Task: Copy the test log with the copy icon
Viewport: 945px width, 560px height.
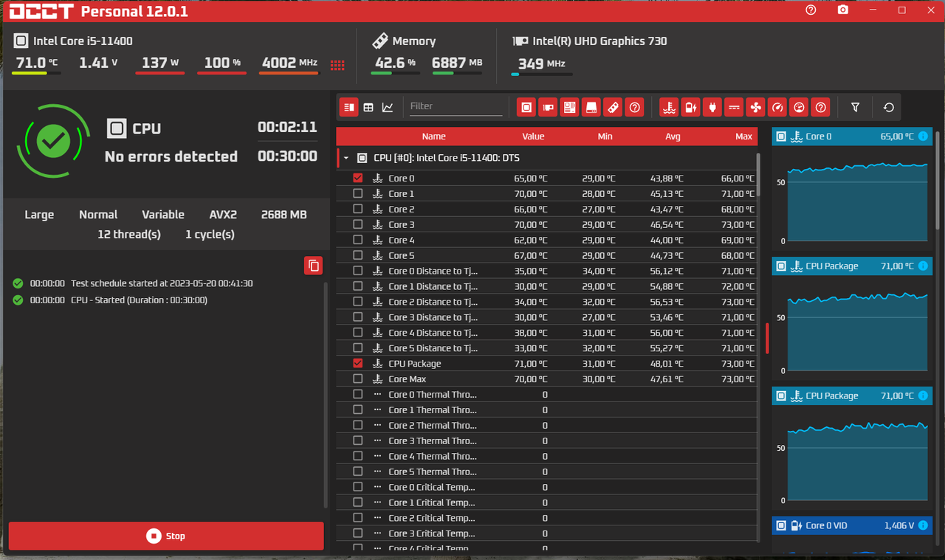Action: click(313, 266)
